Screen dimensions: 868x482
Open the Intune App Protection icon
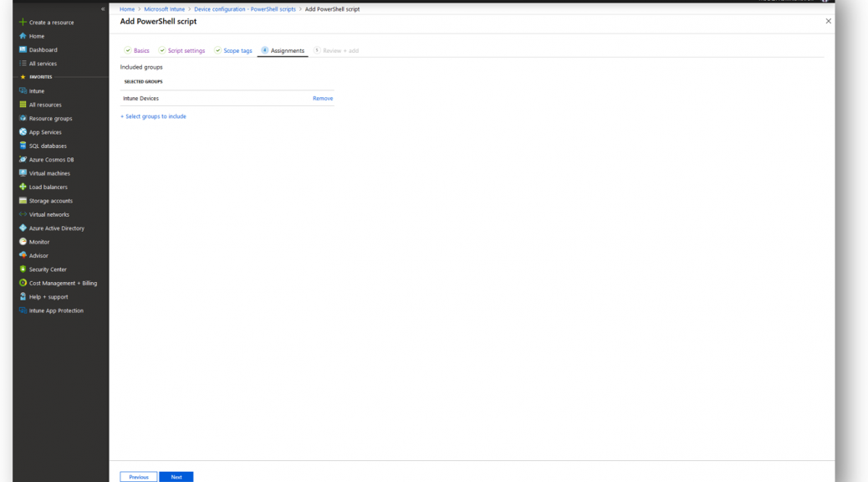[x=23, y=310]
